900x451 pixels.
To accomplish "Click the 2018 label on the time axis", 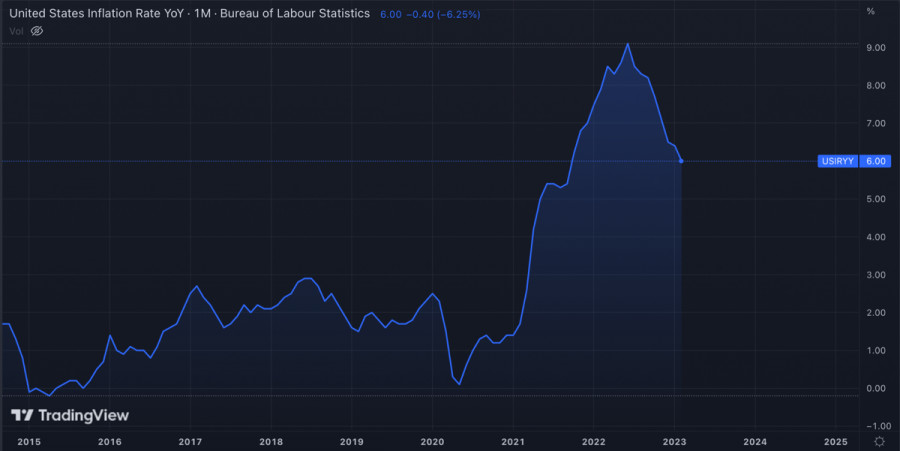I will 271,442.
